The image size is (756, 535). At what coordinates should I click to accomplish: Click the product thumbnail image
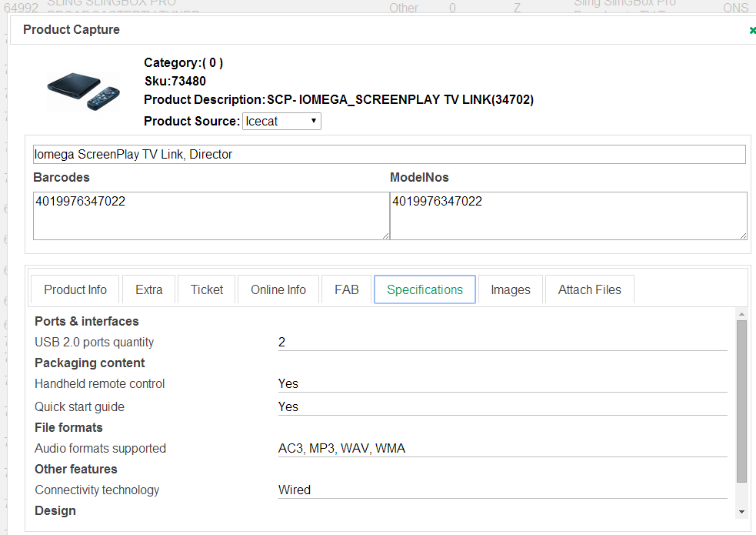tap(83, 91)
